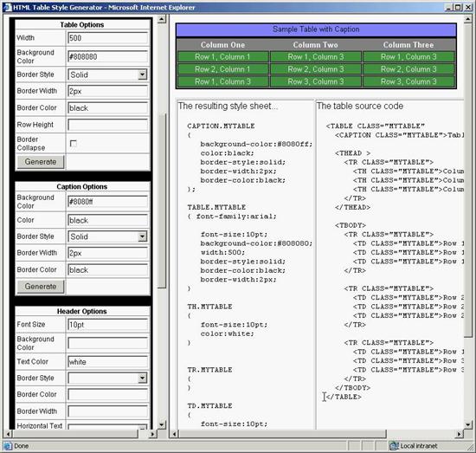Click Caption Background Color field
The image size is (476, 453).
(108, 202)
